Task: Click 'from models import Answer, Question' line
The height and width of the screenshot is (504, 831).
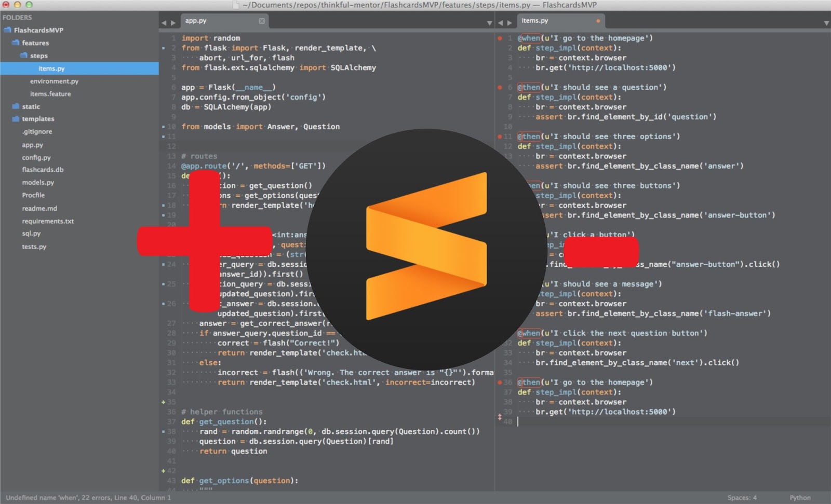Action: coord(261,127)
